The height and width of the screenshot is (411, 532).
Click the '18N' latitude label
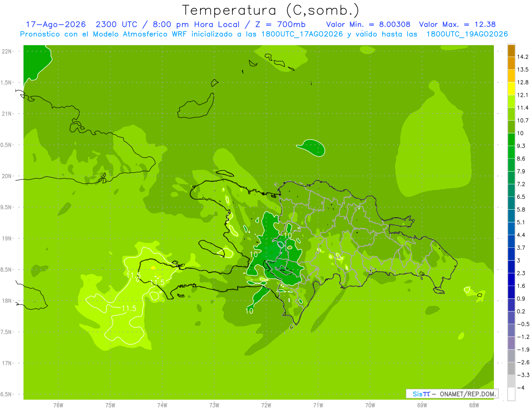click(8, 301)
